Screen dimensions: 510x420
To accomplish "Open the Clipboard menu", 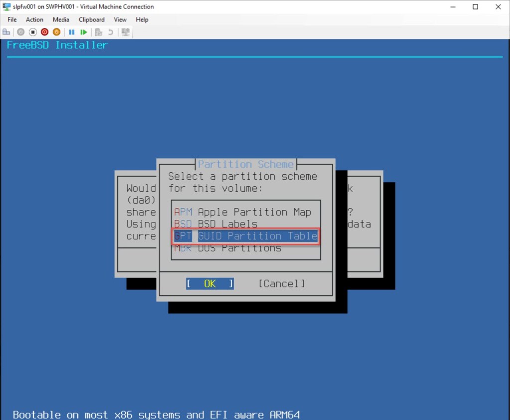I will (x=92, y=19).
